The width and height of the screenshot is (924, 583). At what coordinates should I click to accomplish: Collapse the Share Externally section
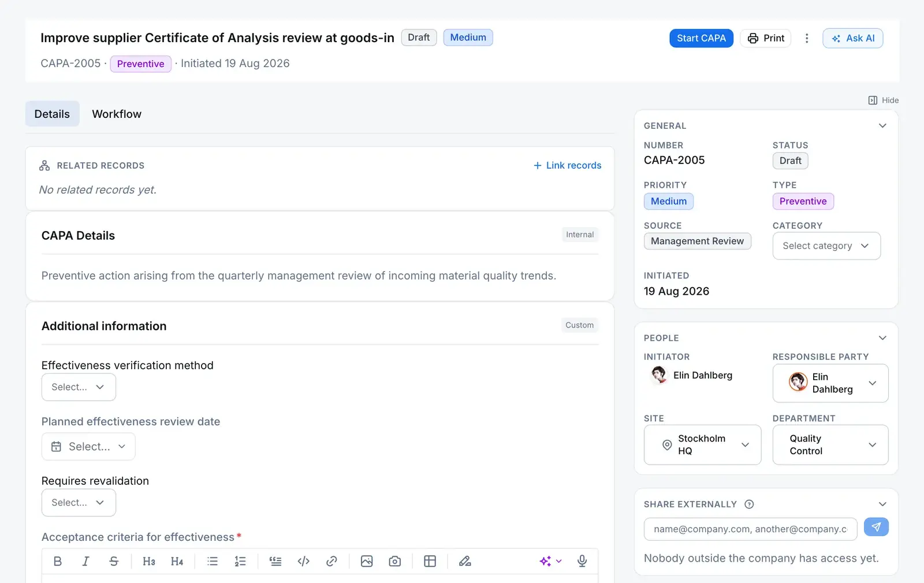click(882, 504)
